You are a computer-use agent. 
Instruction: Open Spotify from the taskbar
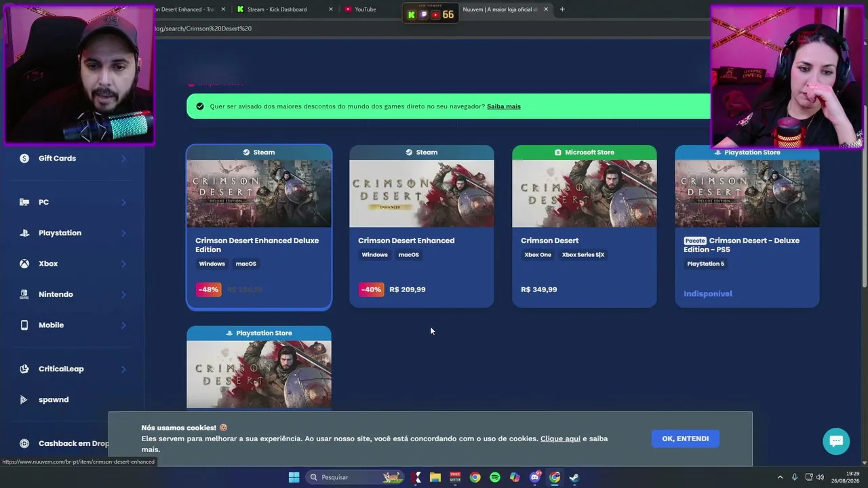coord(495,477)
